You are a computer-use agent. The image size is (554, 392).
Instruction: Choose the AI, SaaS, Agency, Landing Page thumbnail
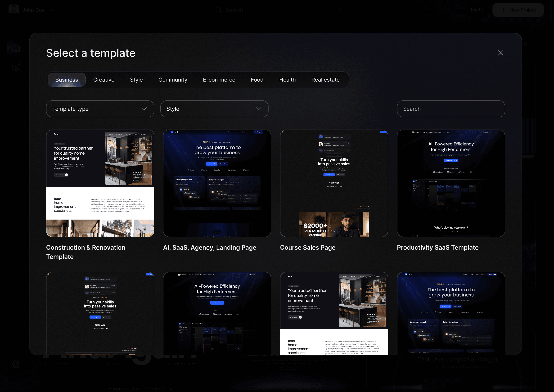pos(217,183)
